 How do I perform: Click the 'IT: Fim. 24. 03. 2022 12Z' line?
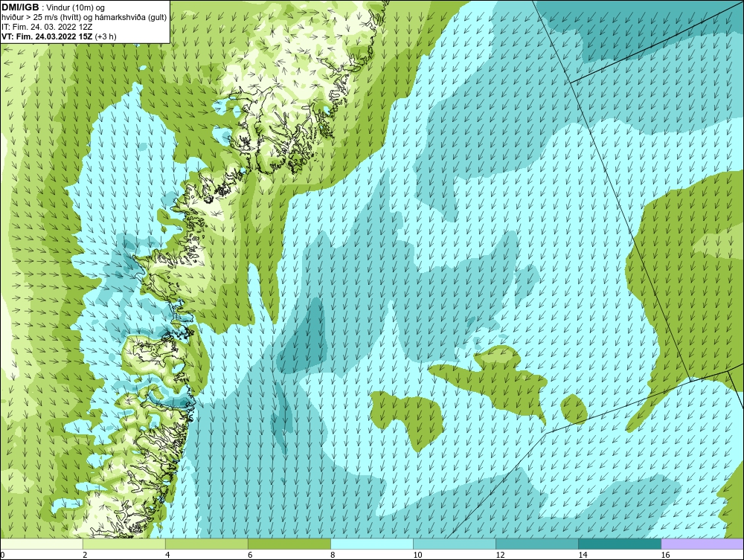[x=45, y=27]
